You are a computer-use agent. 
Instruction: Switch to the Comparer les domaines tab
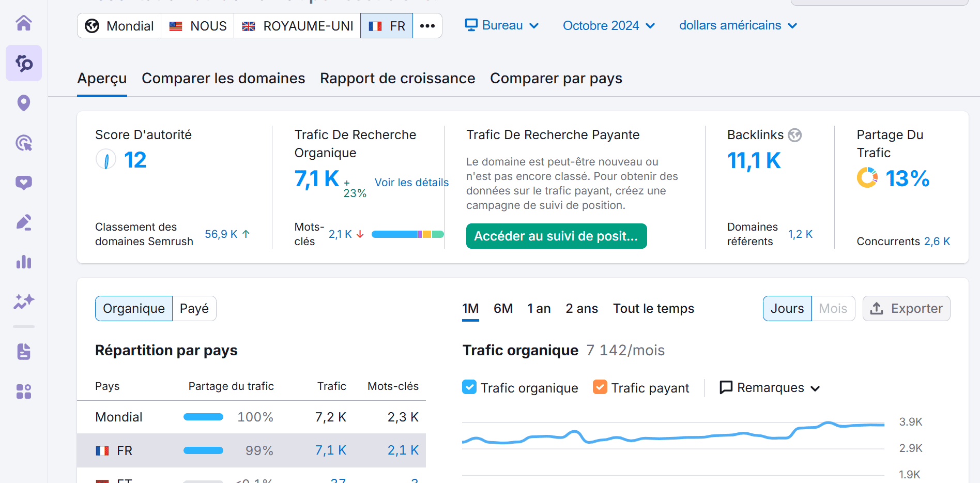(x=223, y=78)
